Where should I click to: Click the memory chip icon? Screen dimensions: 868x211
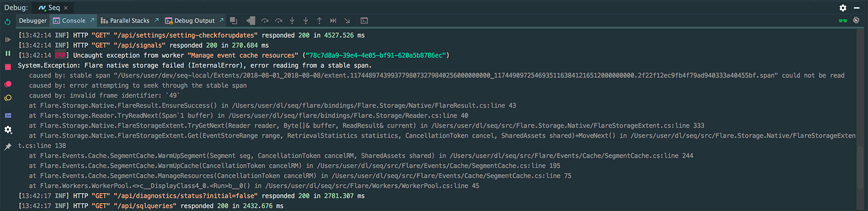point(856,20)
